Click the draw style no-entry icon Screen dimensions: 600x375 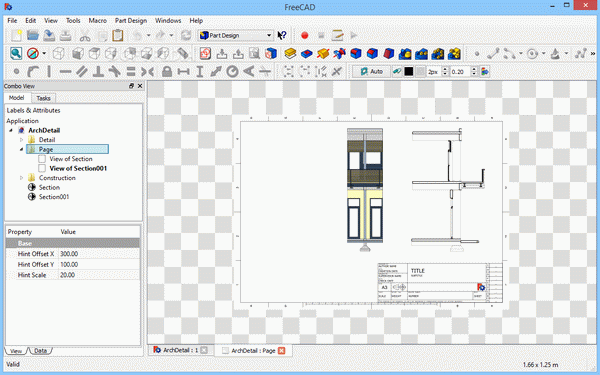pos(33,54)
